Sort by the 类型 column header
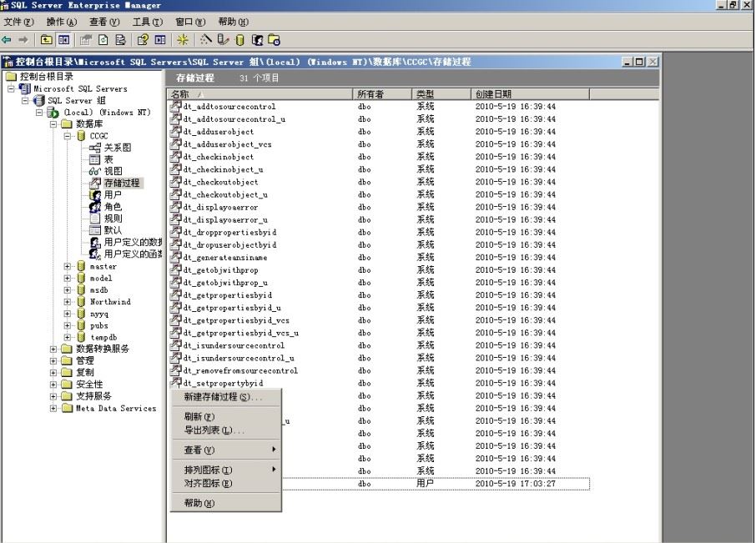756x543 pixels. click(x=441, y=94)
